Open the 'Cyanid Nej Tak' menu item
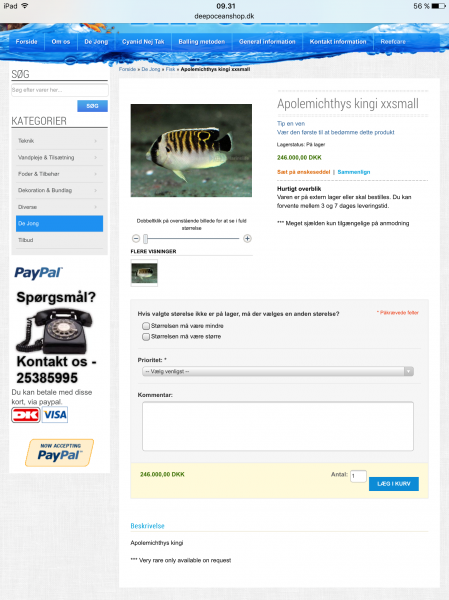 [x=143, y=41]
